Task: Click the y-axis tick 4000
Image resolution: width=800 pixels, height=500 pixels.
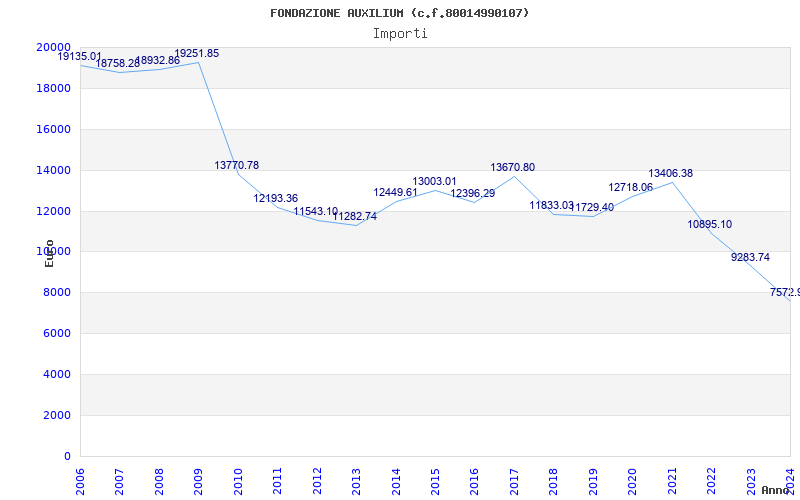Action: [57, 374]
